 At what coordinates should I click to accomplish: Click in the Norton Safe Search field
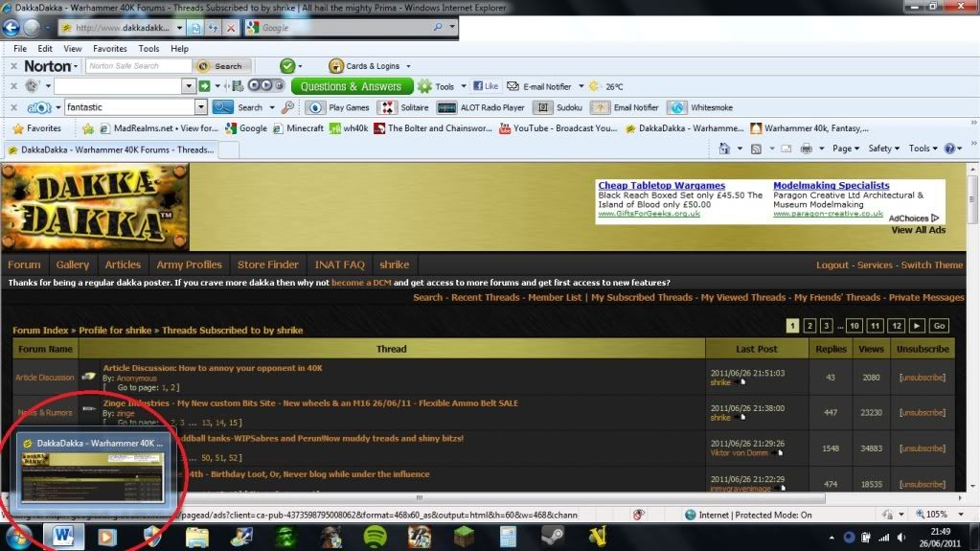[x=138, y=66]
